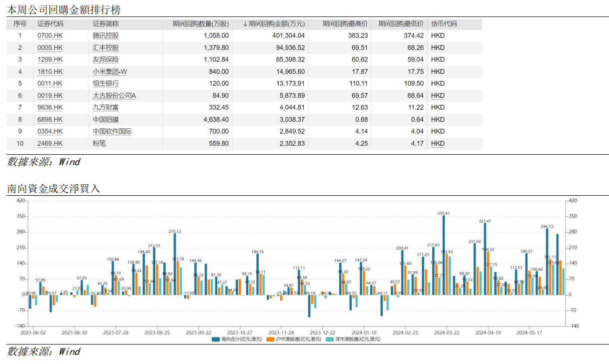Click the 友邦保险 name cell
This screenshot has width=609, height=364.
coord(106,59)
